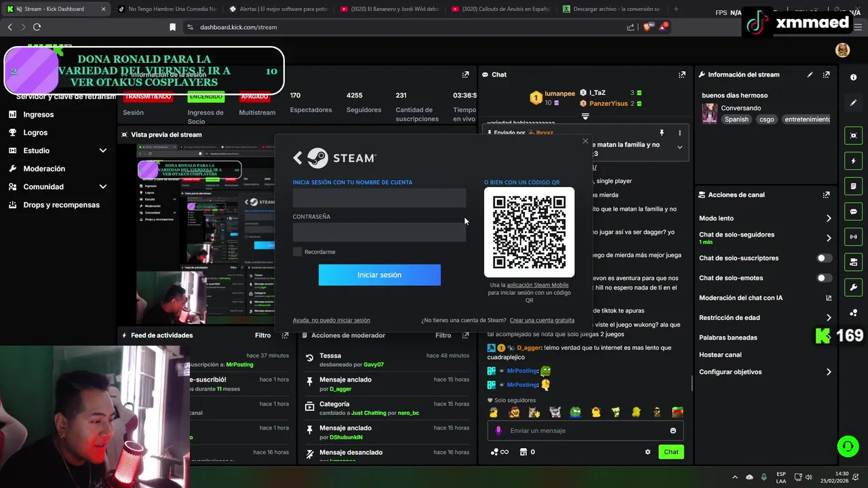This screenshot has width=868, height=488.
Task: Toggle Chat de solo-emotes switch
Action: click(x=824, y=278)
